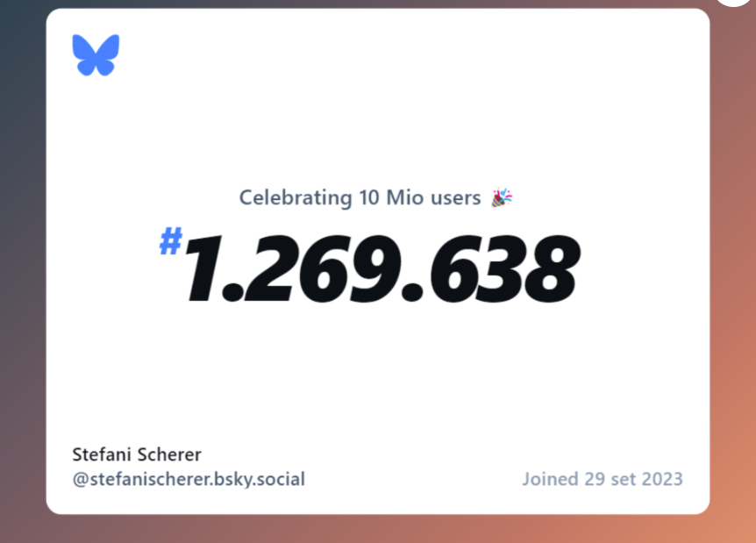Click the Bluesky butterfly logo

tap(96, 55)
